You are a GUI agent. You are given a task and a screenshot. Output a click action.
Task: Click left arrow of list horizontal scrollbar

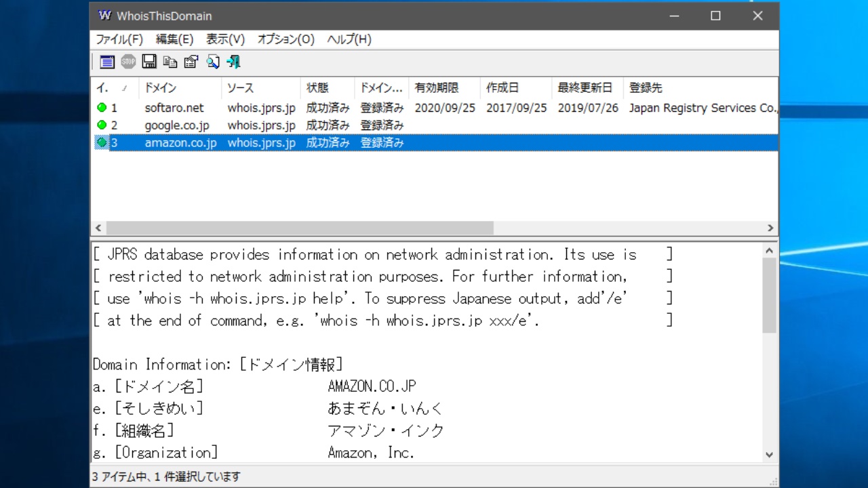[98, 228]
